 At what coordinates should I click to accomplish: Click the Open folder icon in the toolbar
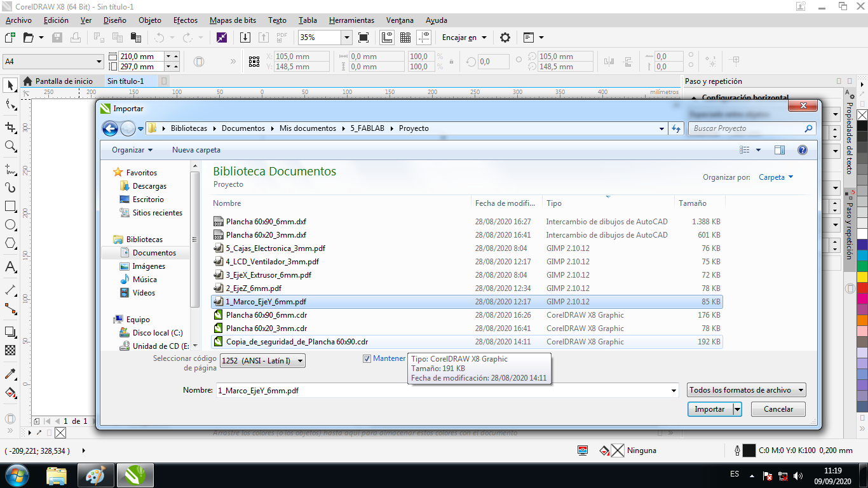[x=29, y=37]
